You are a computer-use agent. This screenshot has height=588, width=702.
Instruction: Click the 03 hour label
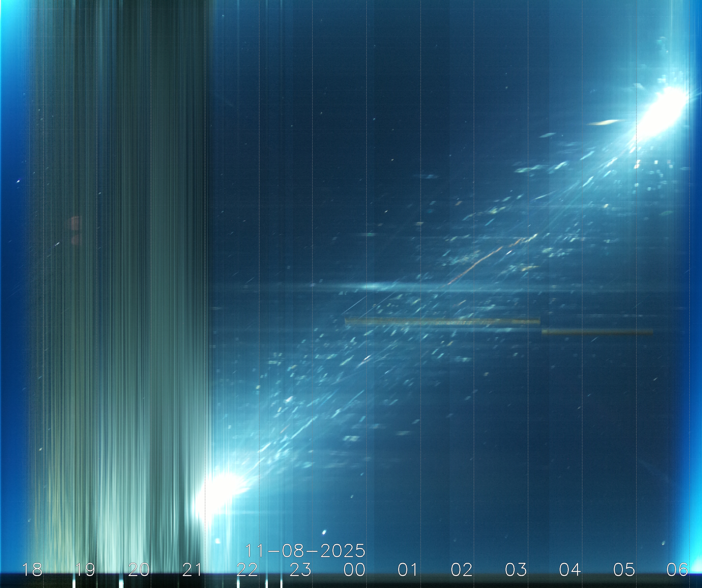click(516, 569)
